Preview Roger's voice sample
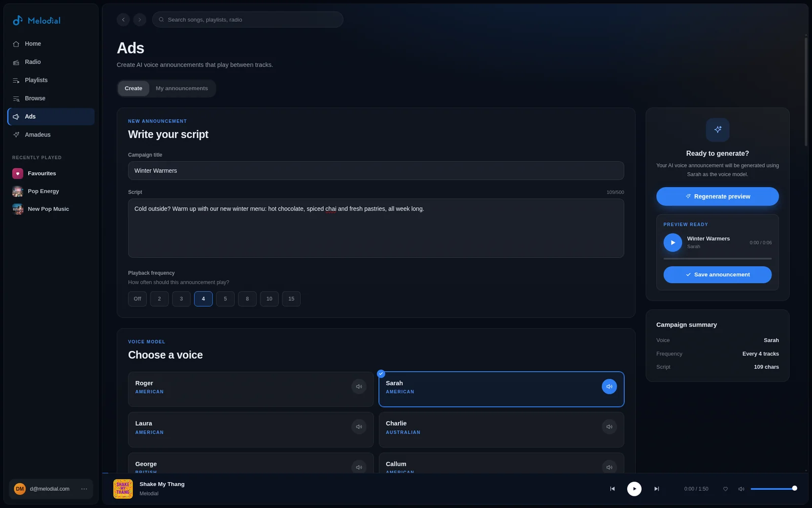The width and height of the screenshot is (812, 508). coord(359,387)
